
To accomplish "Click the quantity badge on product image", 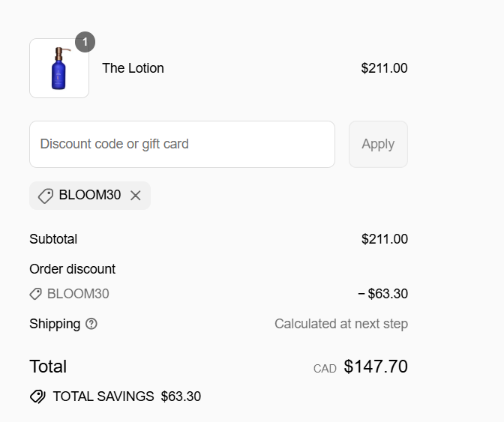I will pyautogui.click(x=85, y=42).
